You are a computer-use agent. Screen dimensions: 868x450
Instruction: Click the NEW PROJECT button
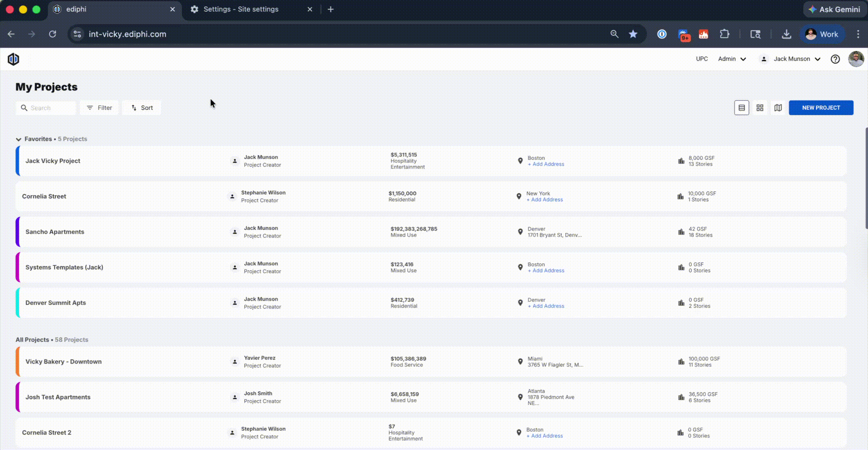pyautogui.click(x=820, y=108)
